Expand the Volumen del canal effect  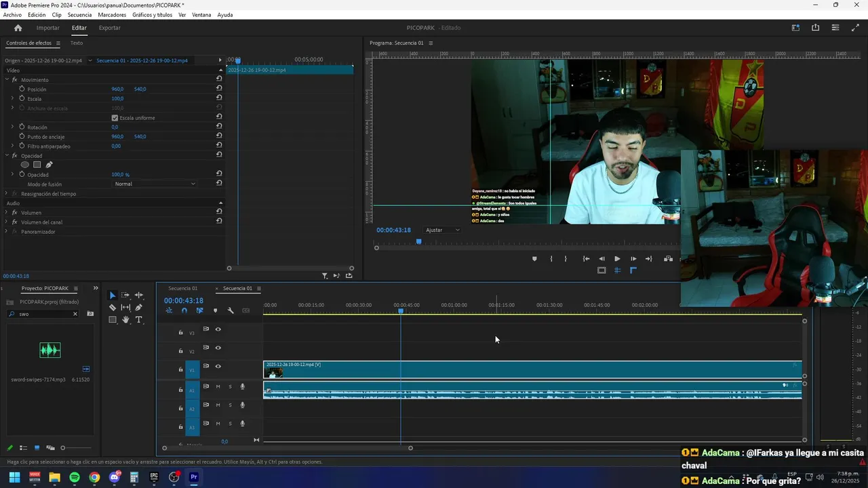coord(6,222)
